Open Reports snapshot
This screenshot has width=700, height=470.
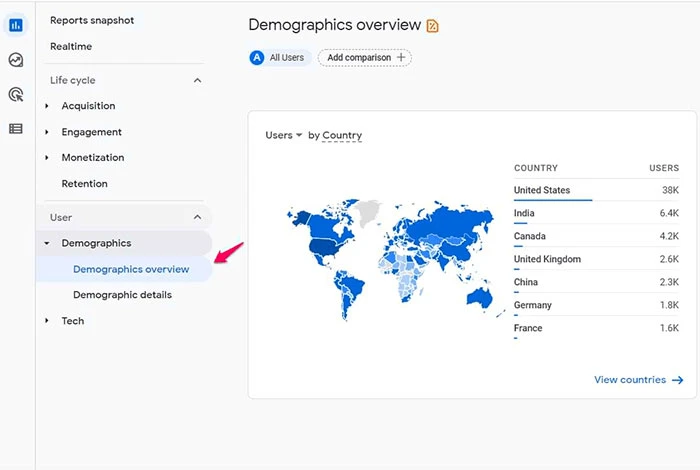click(x=92, y=20)
